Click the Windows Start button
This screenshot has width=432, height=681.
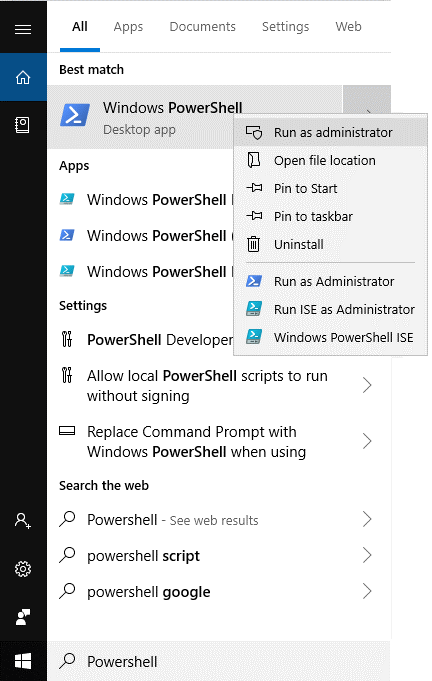pyautogui.click(x=23, y=661)
